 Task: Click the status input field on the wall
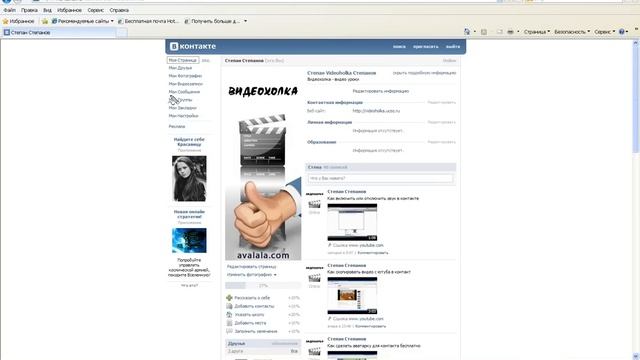[380, 178]
